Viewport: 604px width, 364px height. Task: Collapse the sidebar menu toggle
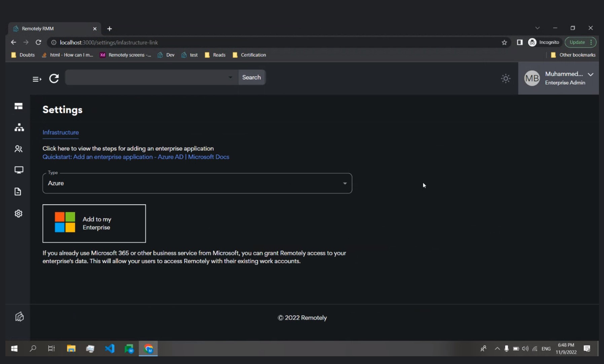pos(37,79)
